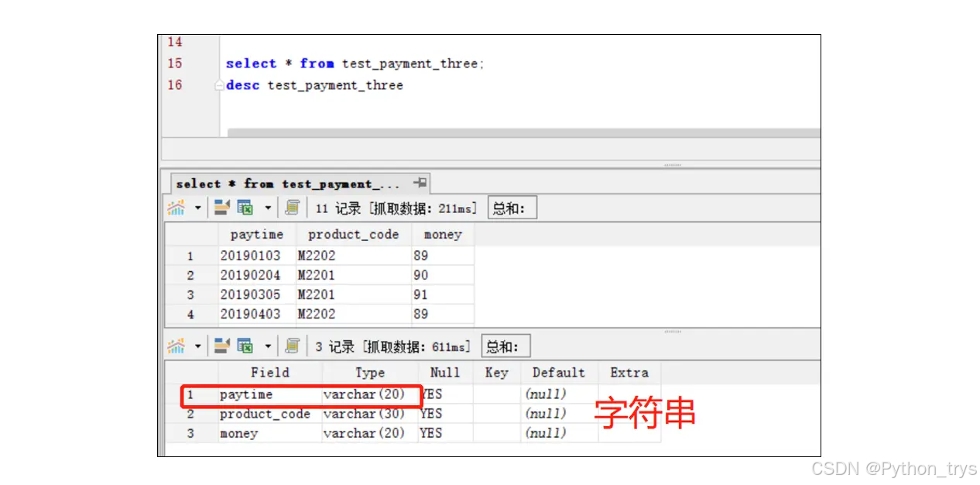Open the script log icon beside 3 记录
Screen dimensions: 980x485
tap(292, 346)
